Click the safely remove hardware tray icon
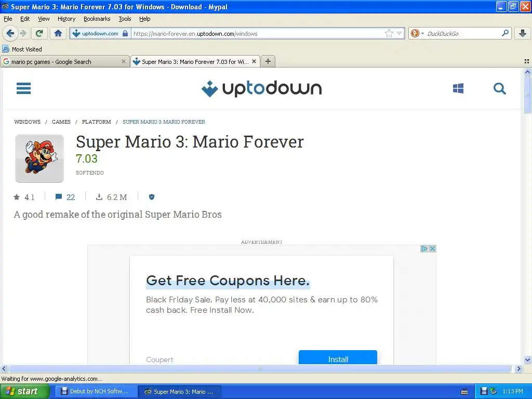 tap(494, 392)
